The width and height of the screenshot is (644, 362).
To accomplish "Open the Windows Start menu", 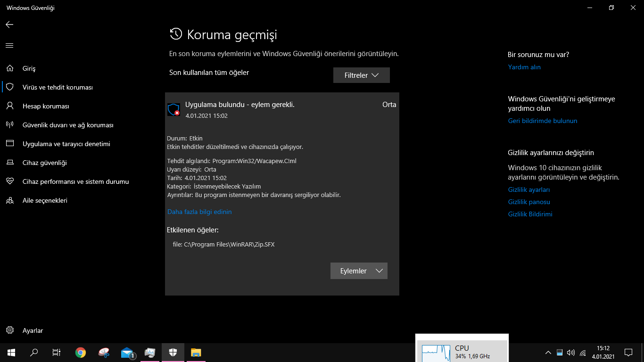I will pyautogui.click(x=11, y=353).
